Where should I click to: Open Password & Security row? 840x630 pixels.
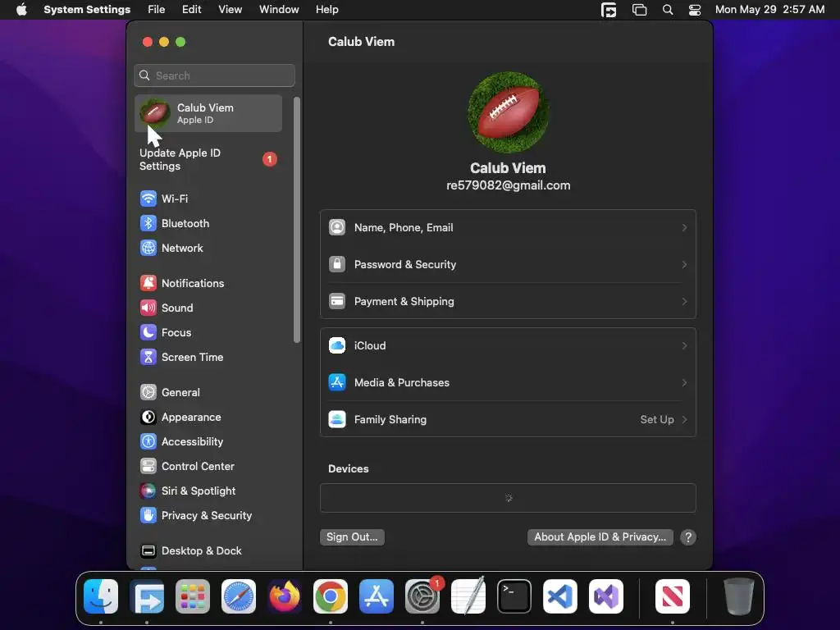pos(508,265)
